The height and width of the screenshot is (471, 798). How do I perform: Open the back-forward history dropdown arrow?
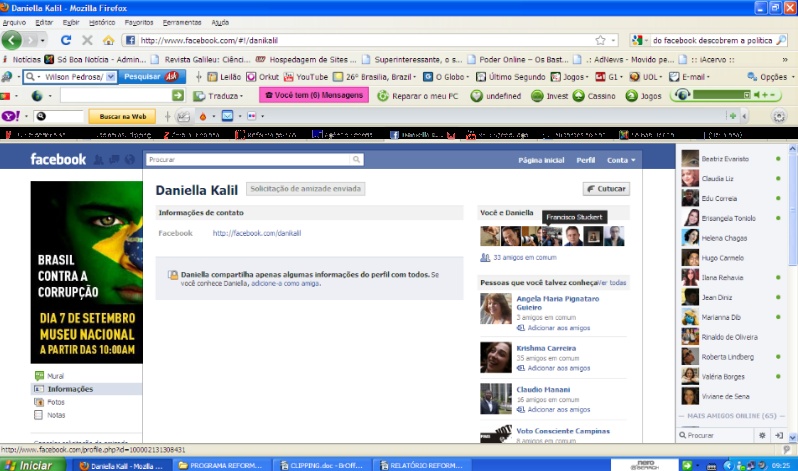coord(43,40)
